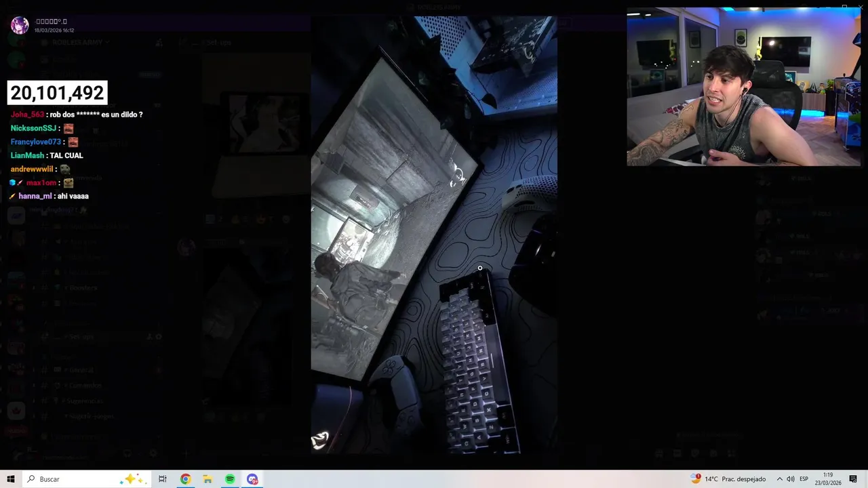The height and width of the screenshot is (488, 868).
Task: Click the badge icon before hanna_ml
Action: 13,196
